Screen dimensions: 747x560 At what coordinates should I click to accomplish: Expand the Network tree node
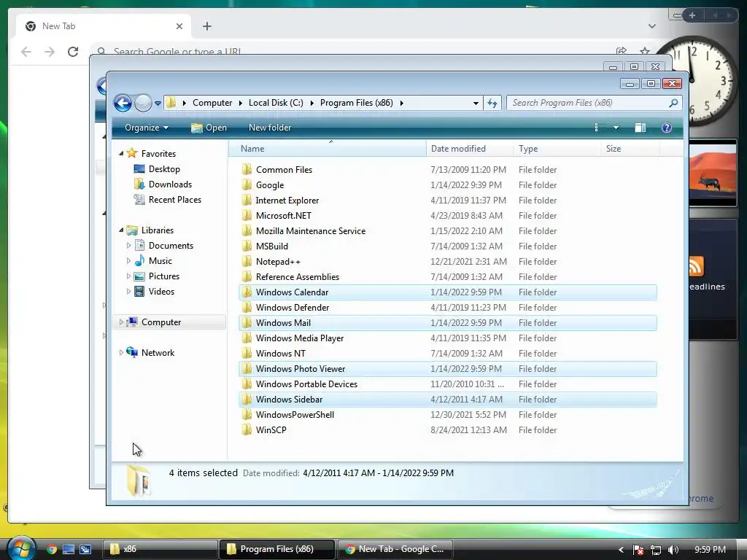coord(121,353)
